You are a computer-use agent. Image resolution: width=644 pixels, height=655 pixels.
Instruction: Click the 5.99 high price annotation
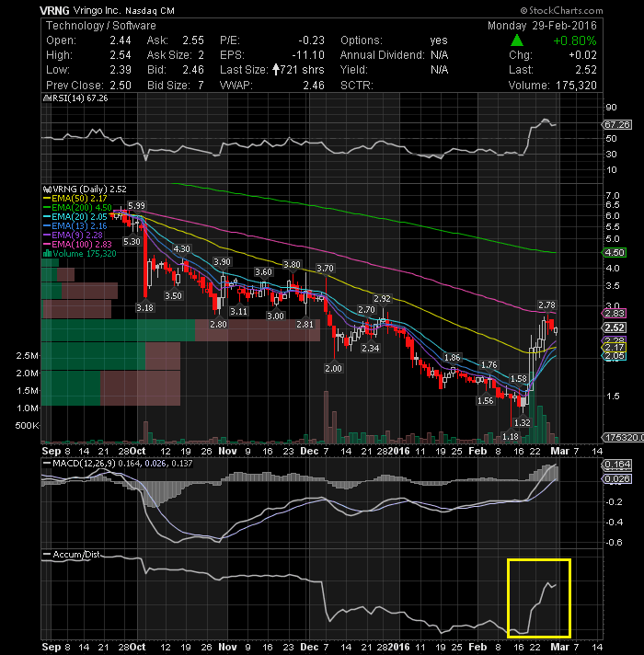tap(136, 205)
